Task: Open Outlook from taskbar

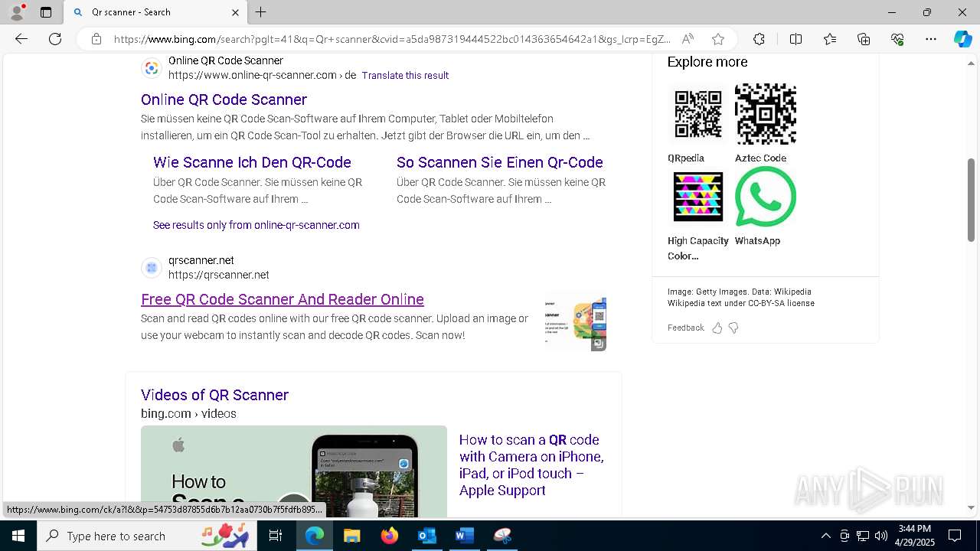Action: click(427, 536)
